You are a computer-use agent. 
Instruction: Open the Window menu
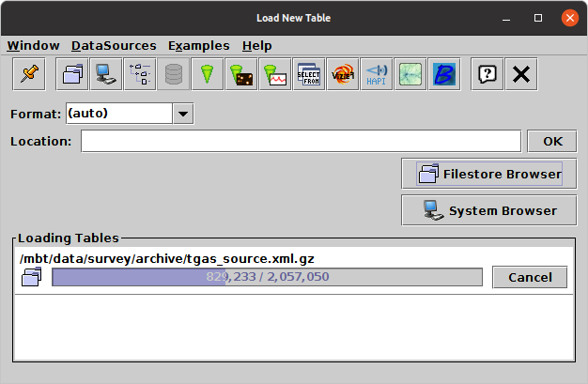point(33,45)
